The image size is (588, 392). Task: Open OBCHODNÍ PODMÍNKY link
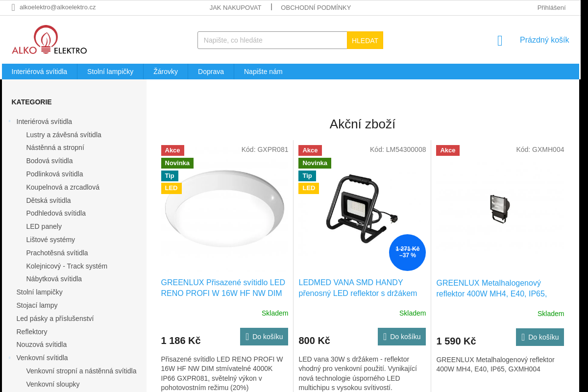316,7
